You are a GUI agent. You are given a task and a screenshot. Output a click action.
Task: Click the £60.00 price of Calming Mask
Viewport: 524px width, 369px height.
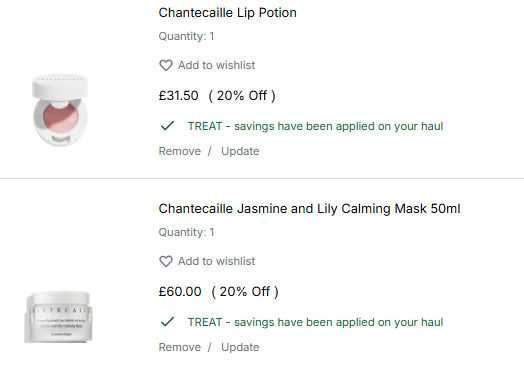click(180, 291)
